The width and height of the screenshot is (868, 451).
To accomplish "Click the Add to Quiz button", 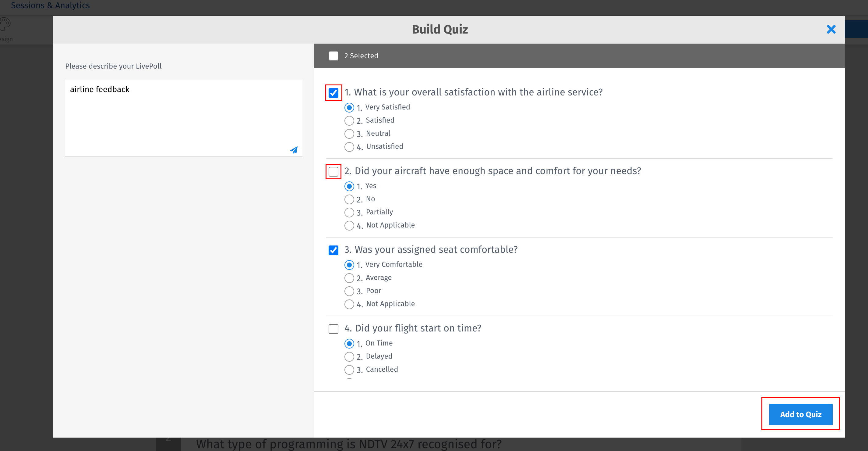I will 800,414.
